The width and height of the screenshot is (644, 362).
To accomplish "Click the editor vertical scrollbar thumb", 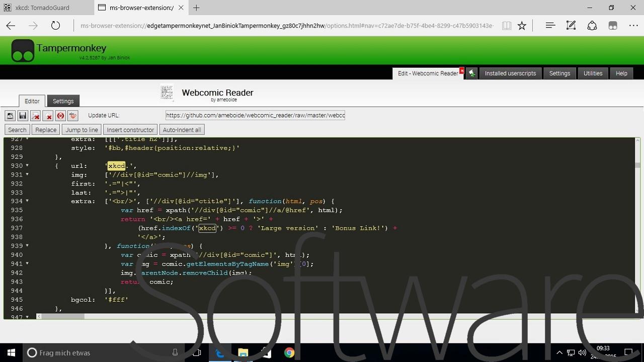I will tap(637, 165).
